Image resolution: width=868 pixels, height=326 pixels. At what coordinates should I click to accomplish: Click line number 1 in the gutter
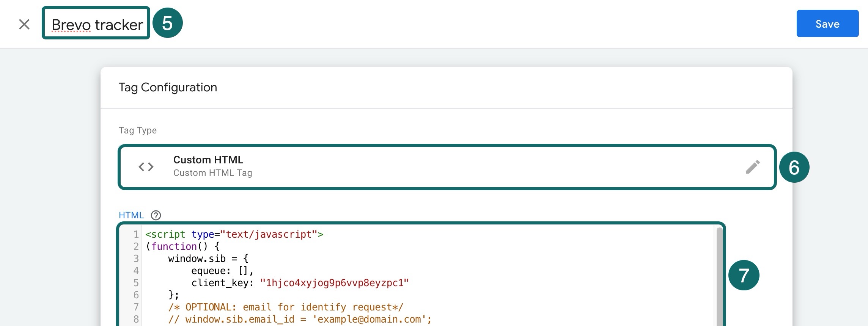coord(136,234)
